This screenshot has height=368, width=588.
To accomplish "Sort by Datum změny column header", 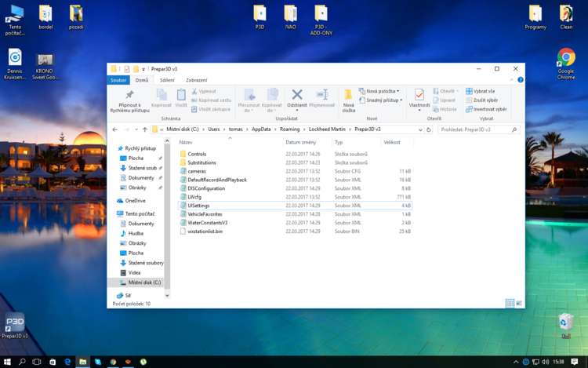I will [x=307, y=142].
